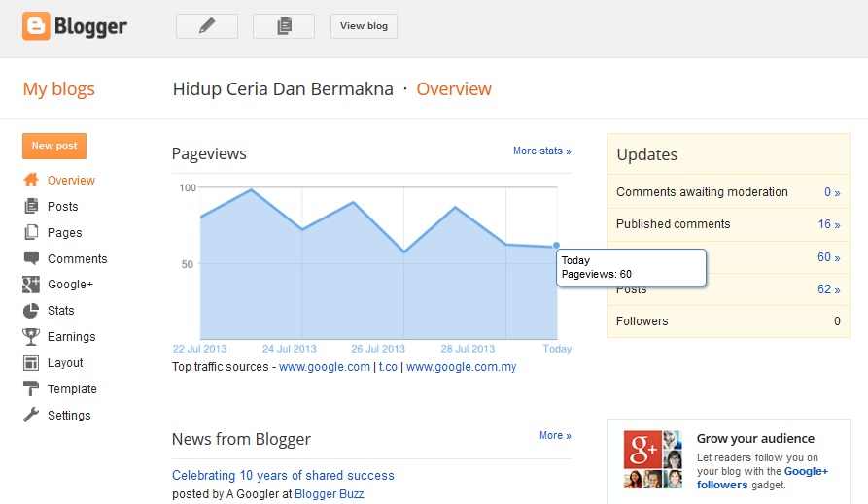Select Overview in the sidebar menu
868x504 pixels.
(x=71, y=181)
